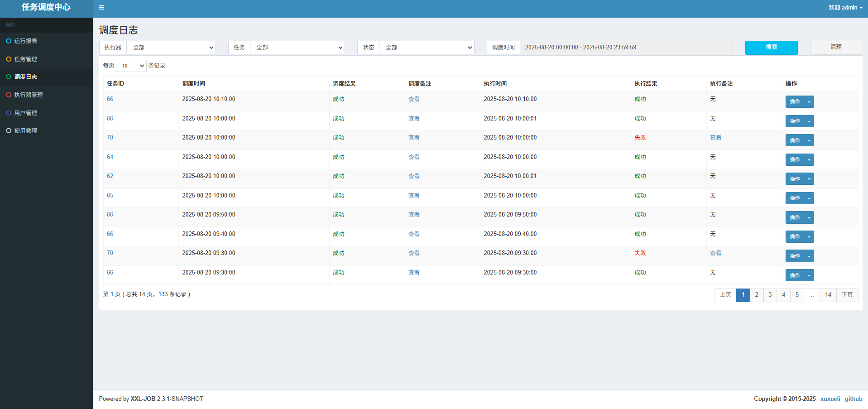Go to 调度日志 menu item
868x409 pixels.
[46, 77]
